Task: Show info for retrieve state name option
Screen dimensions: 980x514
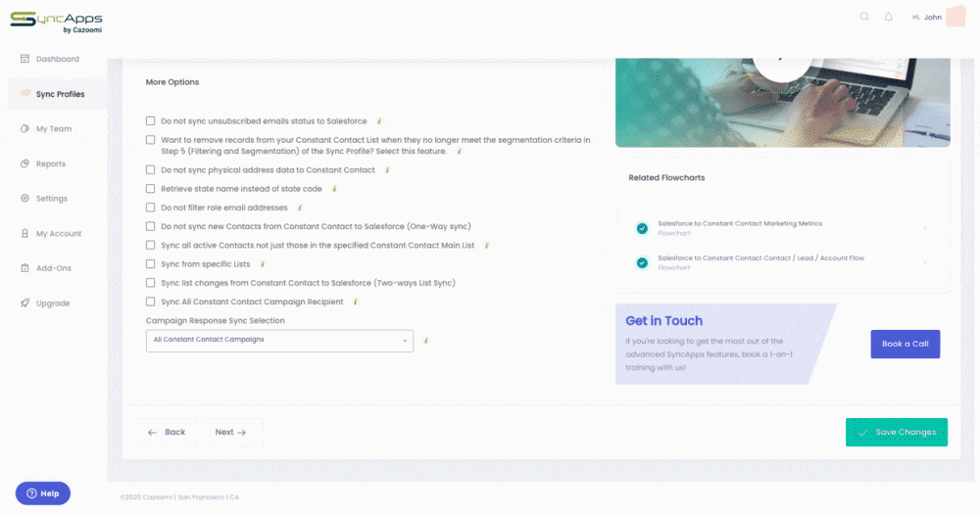Action: pos(334,189)
